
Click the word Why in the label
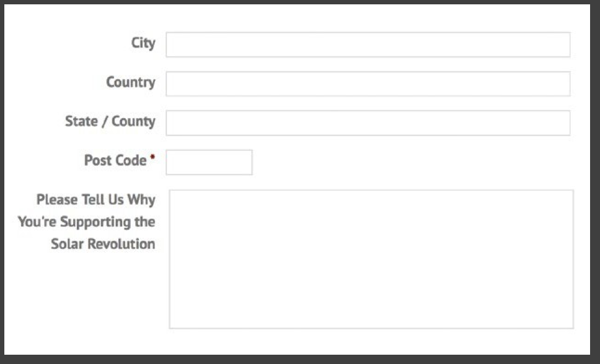141,200
